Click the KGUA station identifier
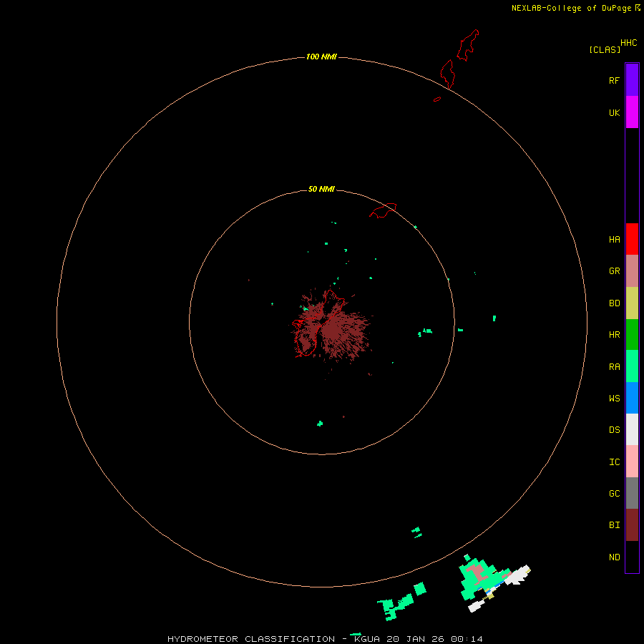The image size is (644, 644). pos(367,639)
